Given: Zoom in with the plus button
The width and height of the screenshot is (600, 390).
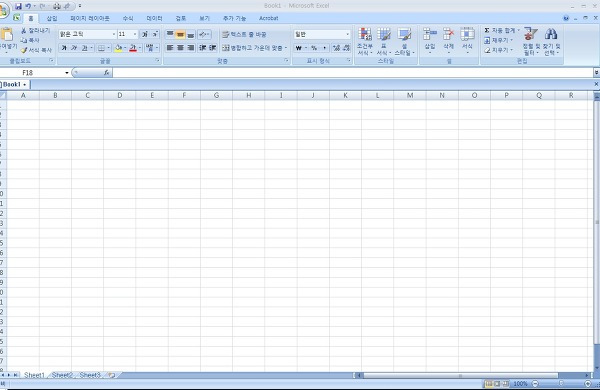Looking at the screenshot, I should 588,383.
